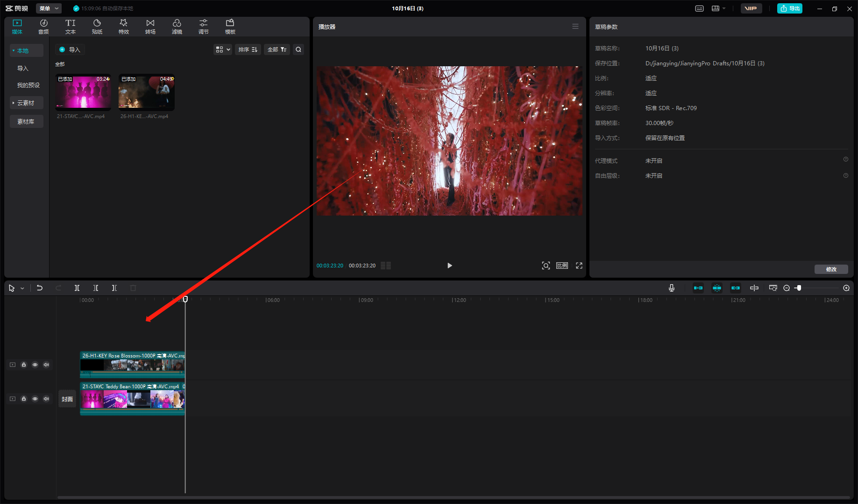The image size is (858, 504).
Task: Switch to the 贴纸 (Stickers) tab
Action: click(x=97, y=27)
